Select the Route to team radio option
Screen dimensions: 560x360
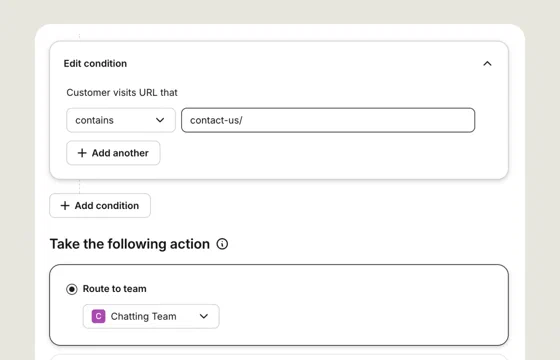pos(72,289)
